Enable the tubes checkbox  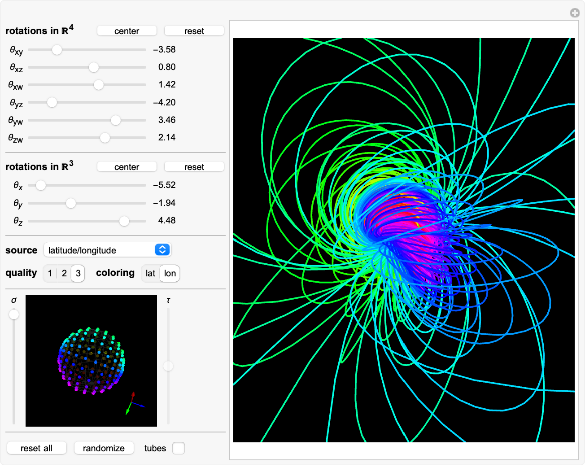pos(178,448)
